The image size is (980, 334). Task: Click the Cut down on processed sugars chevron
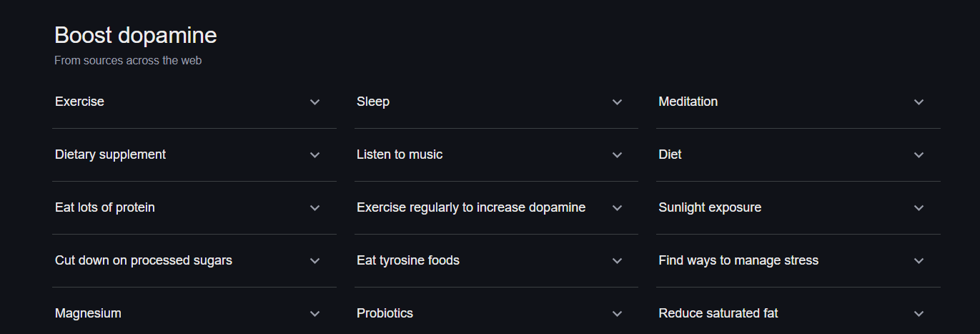click(315, 261)
